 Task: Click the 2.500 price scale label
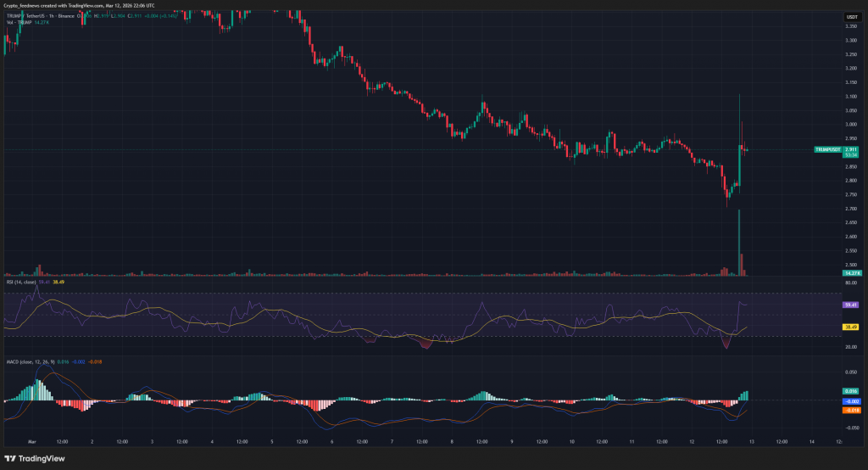pyautogui.click(x=851, y=265)
